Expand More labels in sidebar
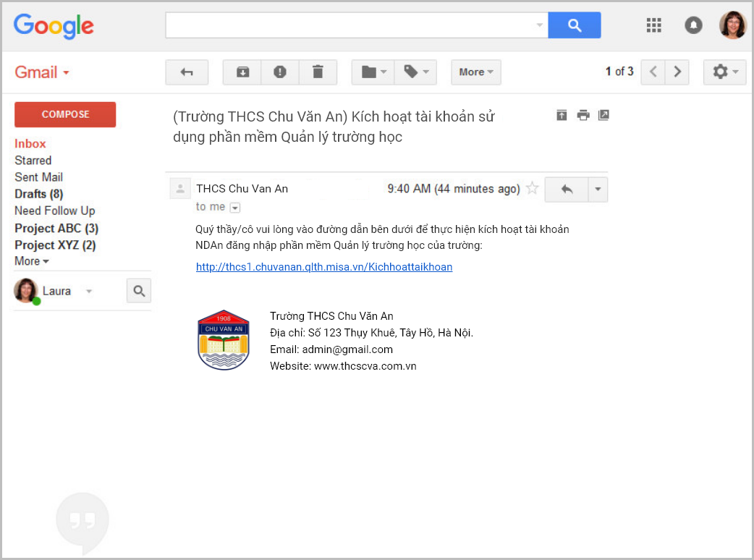Viewport: 754px width, 560px height. click(x=32, y=261)
